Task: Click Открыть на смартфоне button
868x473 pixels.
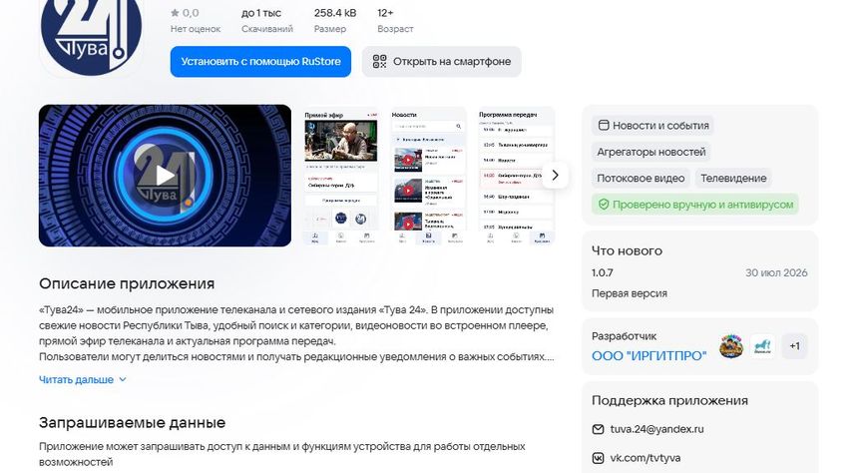Action: pyautogui.click(x=442, y=62)
